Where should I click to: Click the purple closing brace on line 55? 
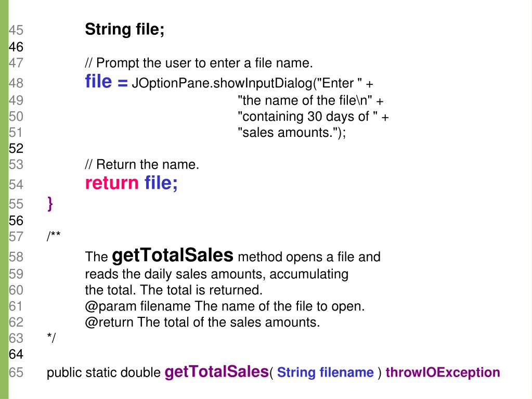coord(50,204)
